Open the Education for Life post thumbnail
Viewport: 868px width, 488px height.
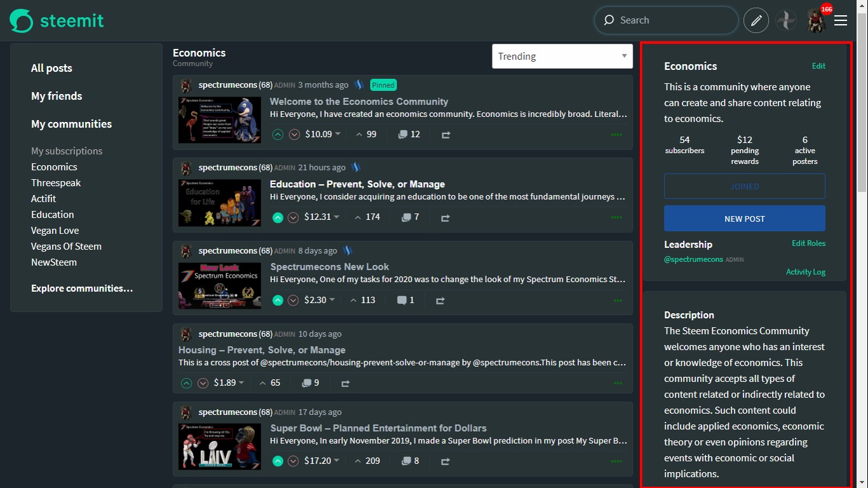click(220, 203)
